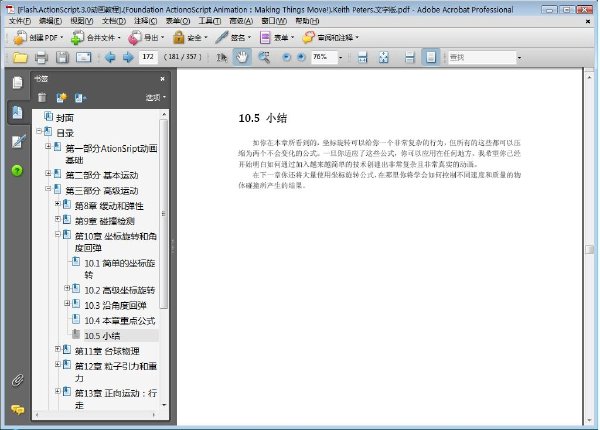The width and height of the screenshot is (600, 430).
Task: Click the green help icon in the sidebar
Action: (x=17, y=171)
